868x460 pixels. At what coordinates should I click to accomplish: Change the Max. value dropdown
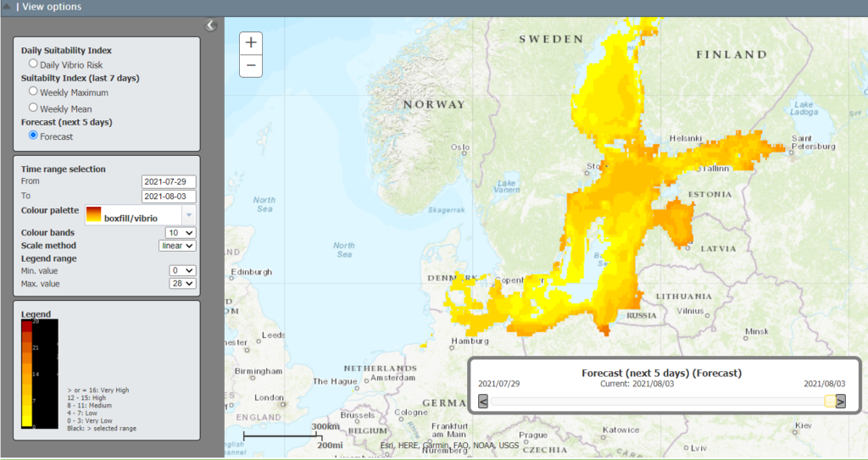pyautogui.click(x=182, y=284)
